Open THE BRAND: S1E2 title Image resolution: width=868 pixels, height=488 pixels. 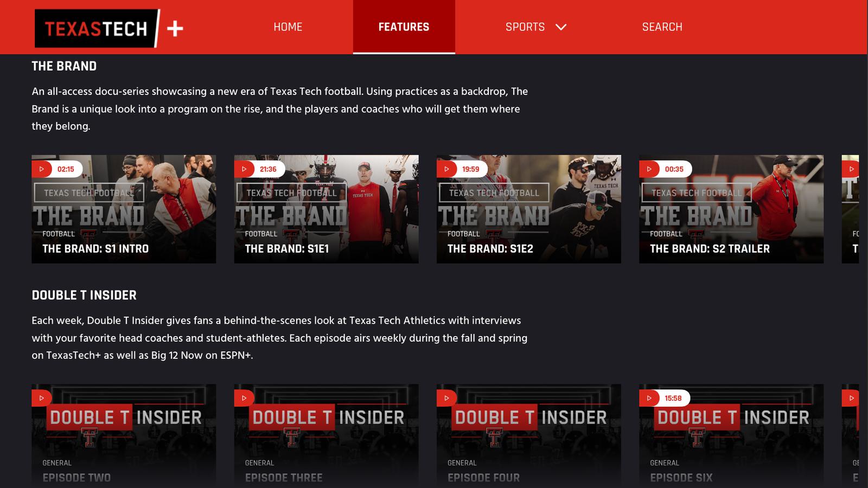(490, 249)
